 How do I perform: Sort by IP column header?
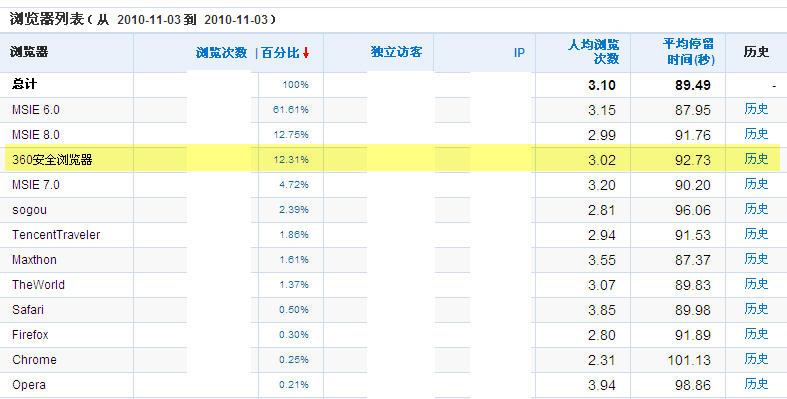(x=519, y=52)
